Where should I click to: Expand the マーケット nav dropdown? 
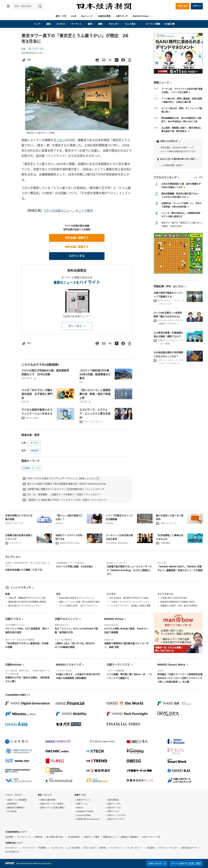[x=77, y=24]
